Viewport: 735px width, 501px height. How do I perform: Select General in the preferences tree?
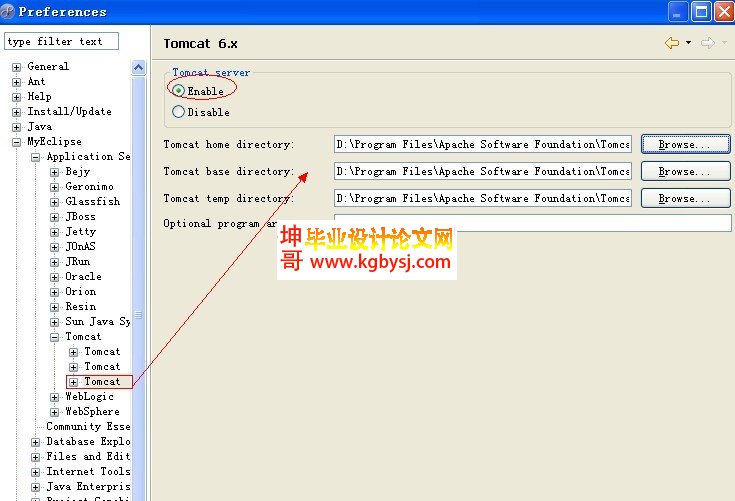[x=48, y=66]
